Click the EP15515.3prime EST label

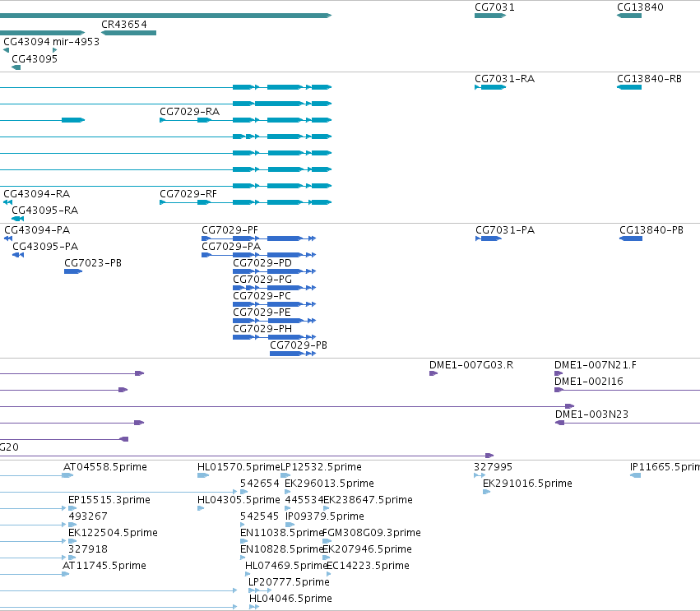pos(109,500)
